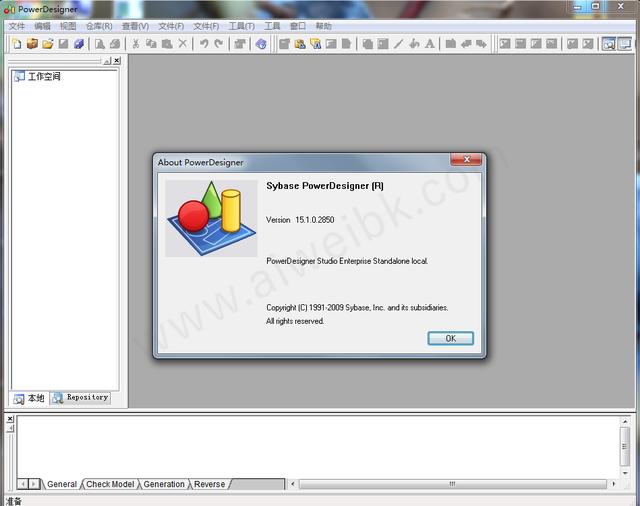The width and height of the screenshot is (640, 506).
Task: Open the 工具(T) menu
Action: pos(242,26)
